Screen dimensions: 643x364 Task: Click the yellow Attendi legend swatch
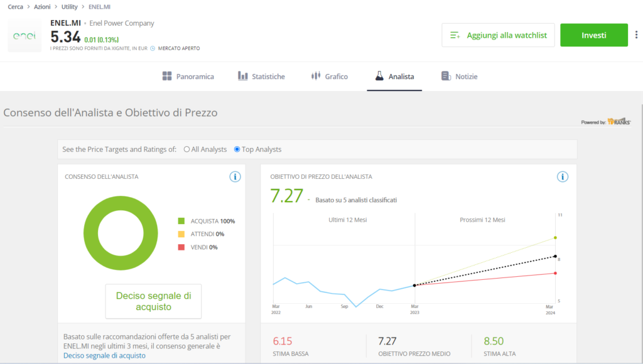[x=181, y=234]
